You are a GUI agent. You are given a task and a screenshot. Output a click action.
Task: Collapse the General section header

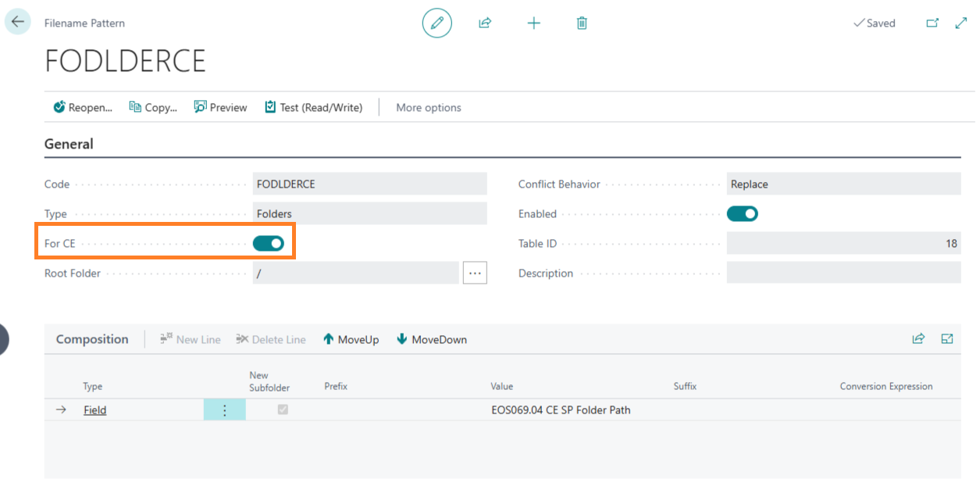pos(69,144)
